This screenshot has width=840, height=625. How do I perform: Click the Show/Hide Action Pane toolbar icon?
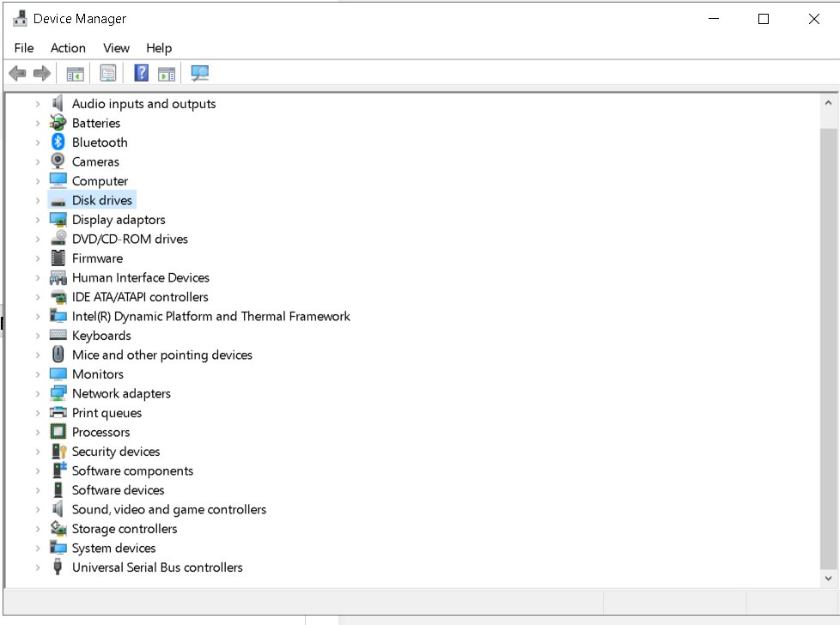(167, 73)
